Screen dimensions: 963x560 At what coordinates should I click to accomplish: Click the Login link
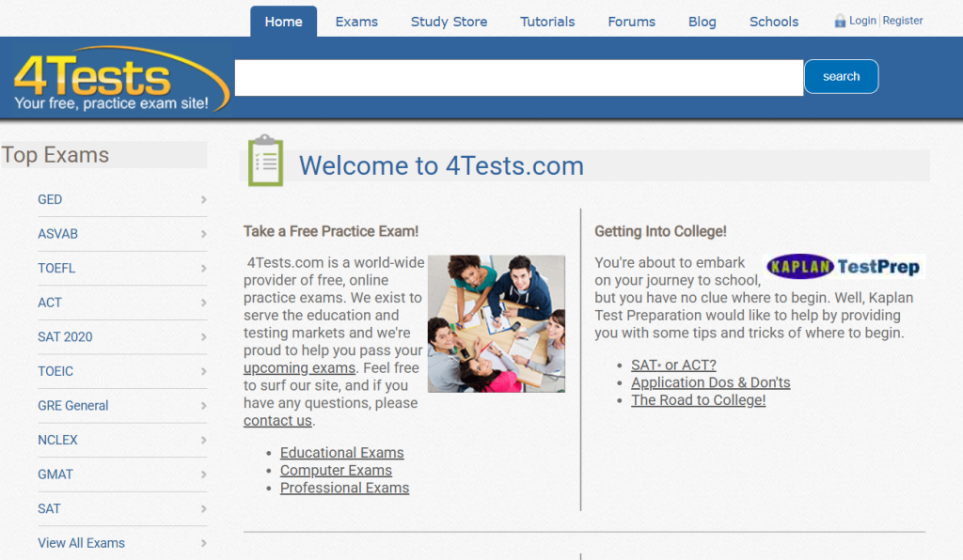coord(862,21)
